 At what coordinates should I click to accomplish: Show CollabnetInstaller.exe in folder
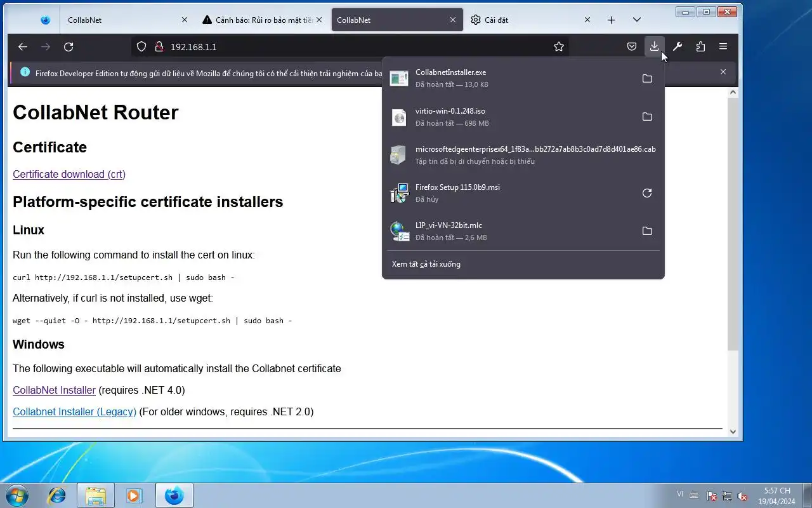click(647, 79)
